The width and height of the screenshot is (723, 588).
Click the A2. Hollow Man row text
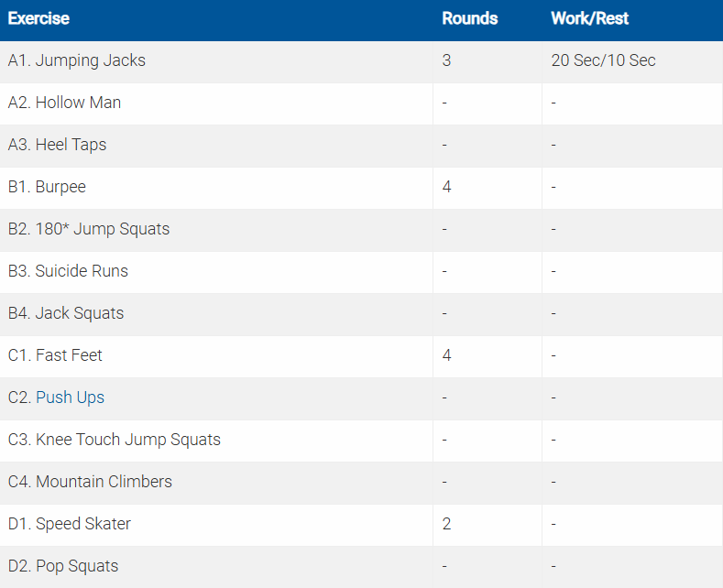(x=64, y=103)
